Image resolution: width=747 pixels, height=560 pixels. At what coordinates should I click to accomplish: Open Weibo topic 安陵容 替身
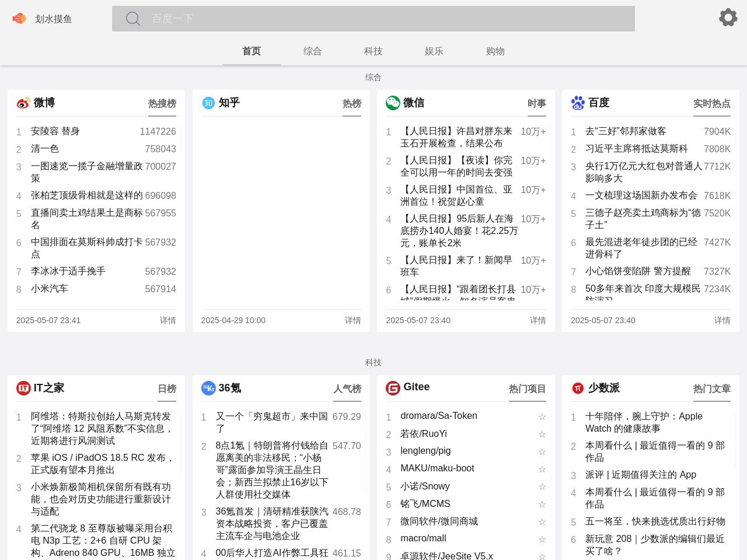pyautogui.click(x=55, y=131)
